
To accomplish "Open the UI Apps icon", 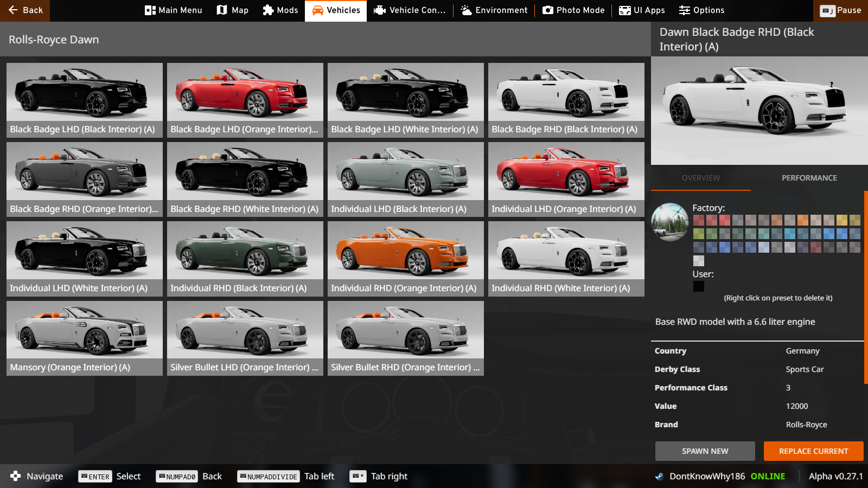I will click(x=625, y=10).
